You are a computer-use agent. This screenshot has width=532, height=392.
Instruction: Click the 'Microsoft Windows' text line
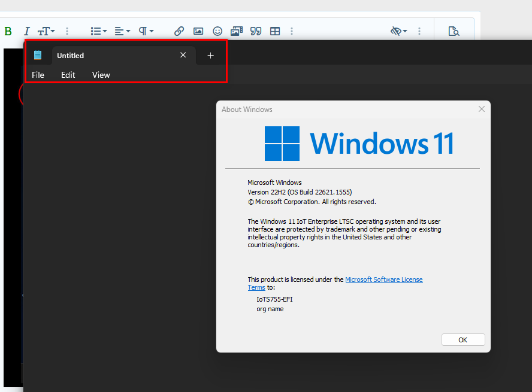[x=274, y=183]
